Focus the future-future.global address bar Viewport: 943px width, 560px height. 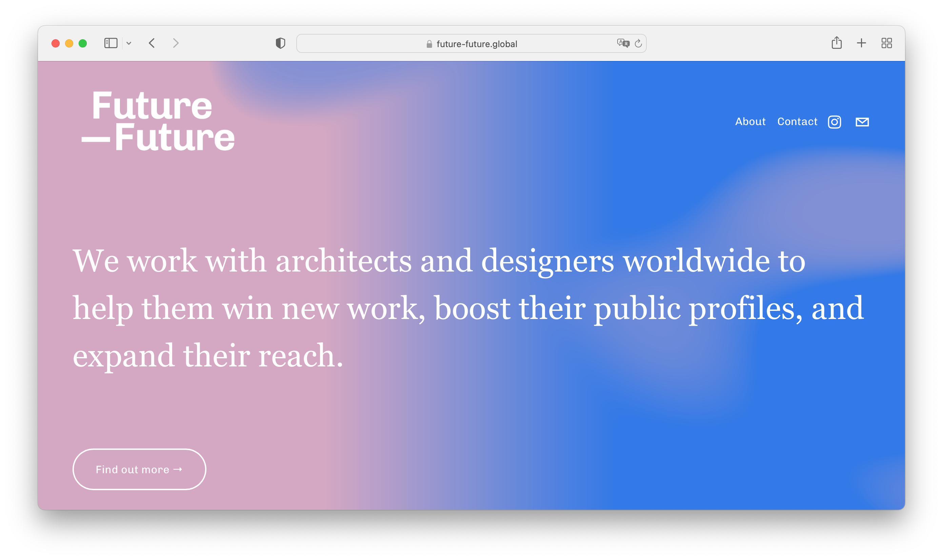coord(477,44)
